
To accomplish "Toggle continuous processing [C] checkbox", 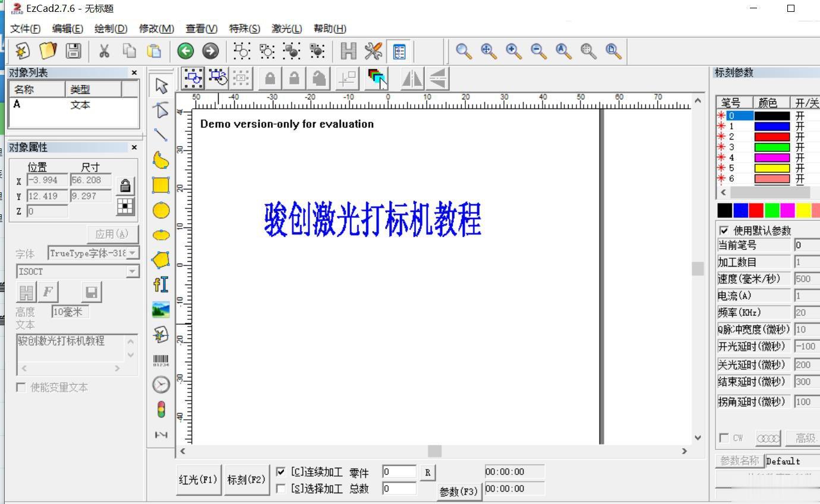I will tap(281, 472).
